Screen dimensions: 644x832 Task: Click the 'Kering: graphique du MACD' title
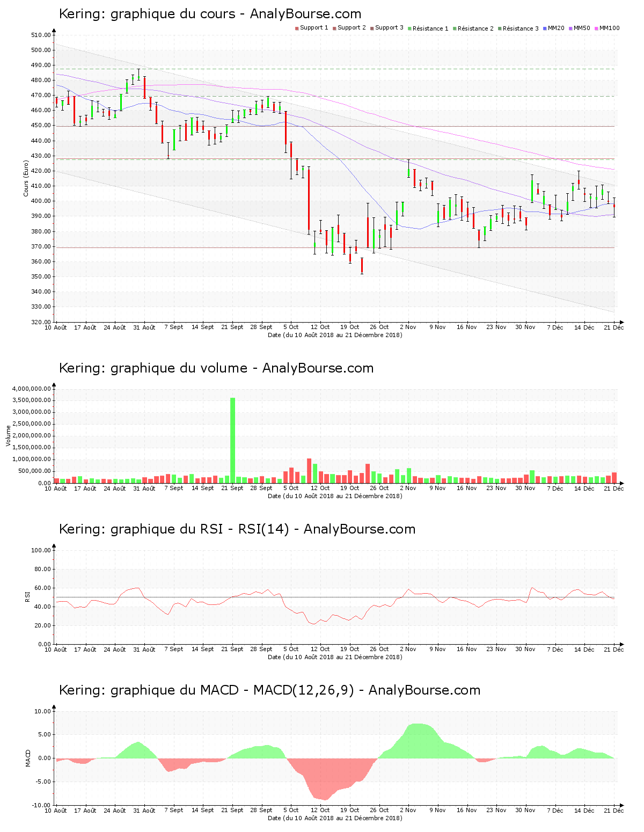pos(269,690)
